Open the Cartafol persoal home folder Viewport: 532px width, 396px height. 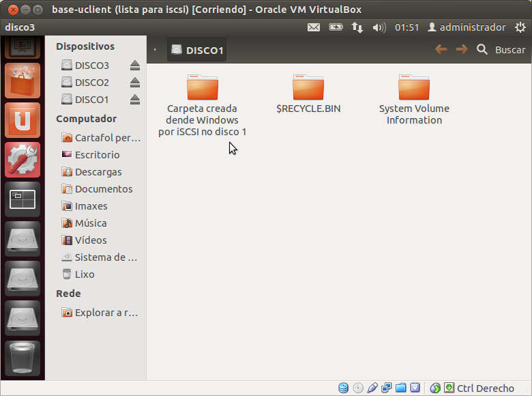(101, 138)
